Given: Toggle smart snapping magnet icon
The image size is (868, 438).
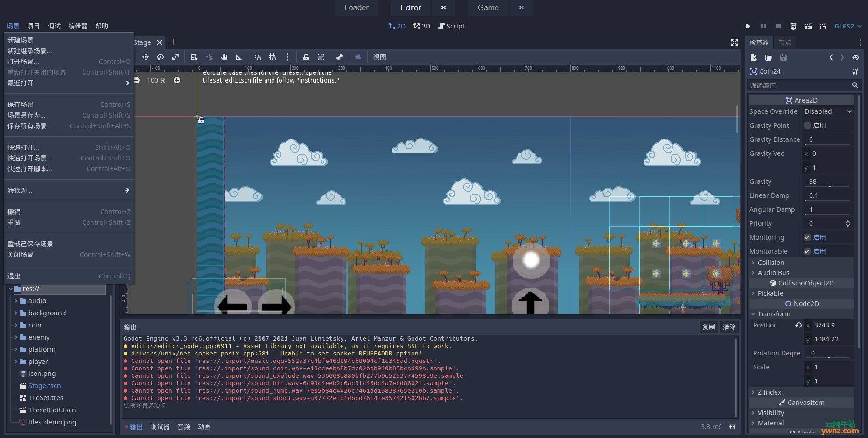Looking at the screenshot, I should click(x=258, y=57).
